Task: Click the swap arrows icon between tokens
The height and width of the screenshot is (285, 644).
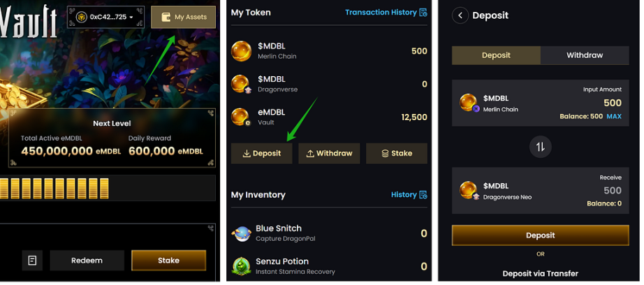Action: tap(540, 147)
